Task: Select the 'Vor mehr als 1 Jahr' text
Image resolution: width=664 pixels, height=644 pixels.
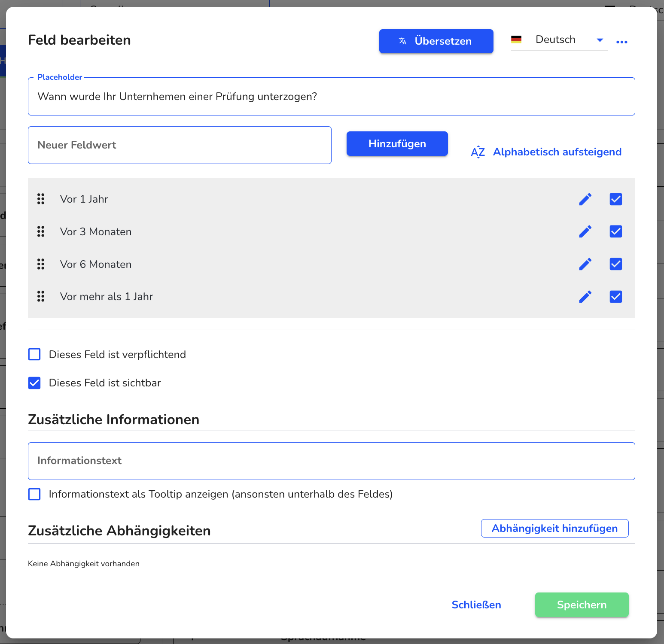Action: 107,297
